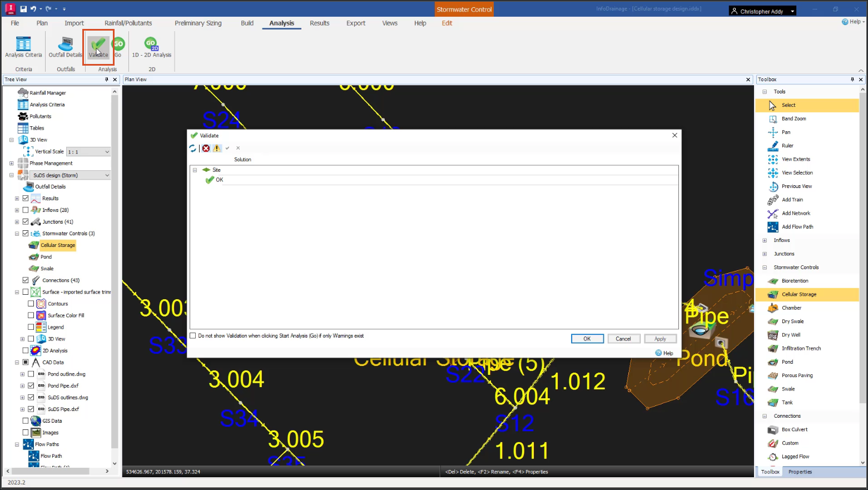Choose View Extents tool
The image size is (868, 490).
[x=796, y=159]
